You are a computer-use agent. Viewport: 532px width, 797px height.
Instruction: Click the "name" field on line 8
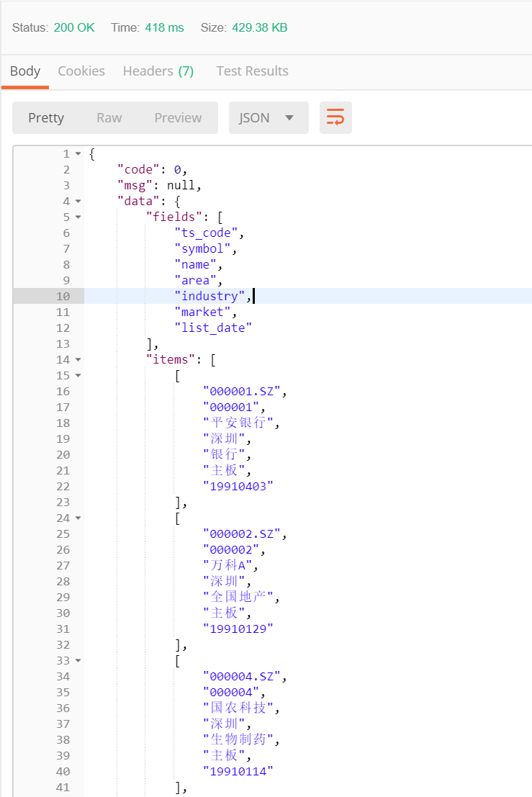pyautogui.click(x=196, y=264)
